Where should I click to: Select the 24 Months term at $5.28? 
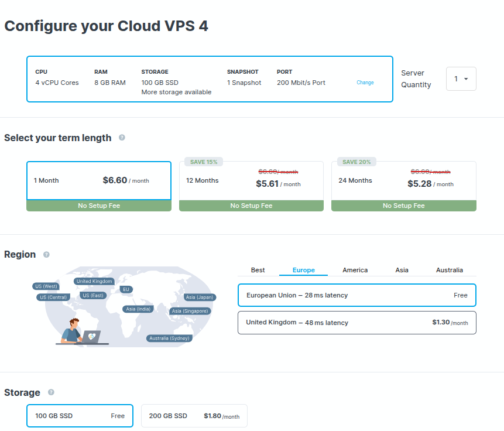404,181
